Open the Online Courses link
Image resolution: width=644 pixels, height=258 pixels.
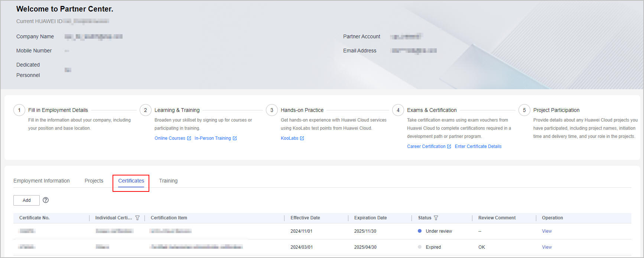click(x=170, y=138)
